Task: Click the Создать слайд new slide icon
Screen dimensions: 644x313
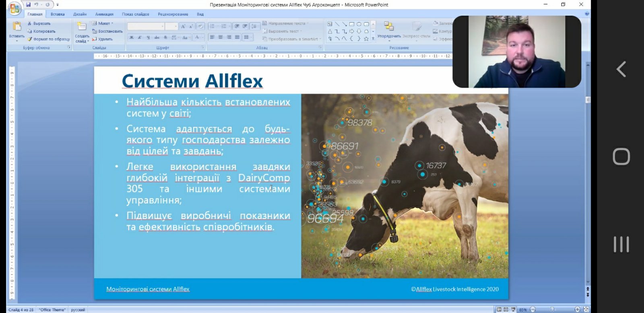Action: pyautogui.click(x=82, y=27)
